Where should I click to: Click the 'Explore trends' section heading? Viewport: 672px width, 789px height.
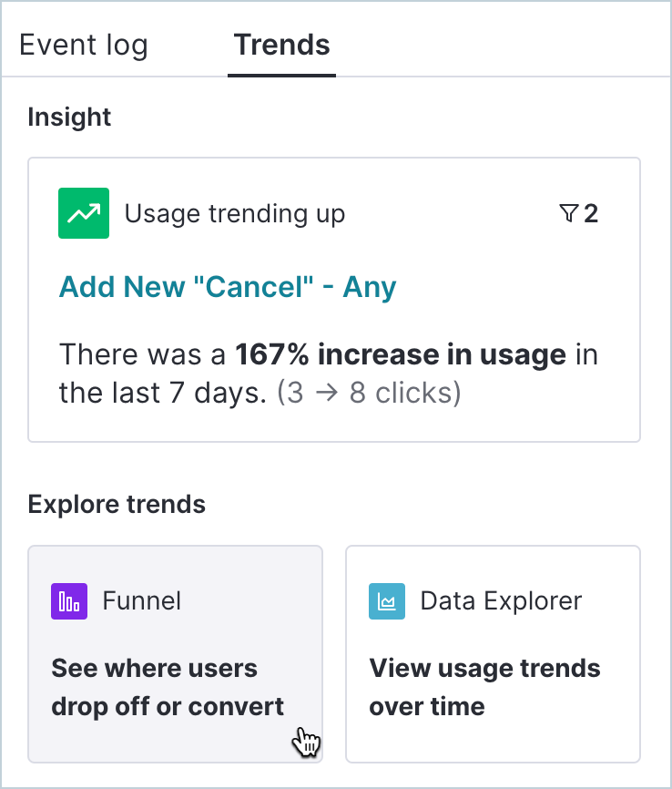[117, 504]
